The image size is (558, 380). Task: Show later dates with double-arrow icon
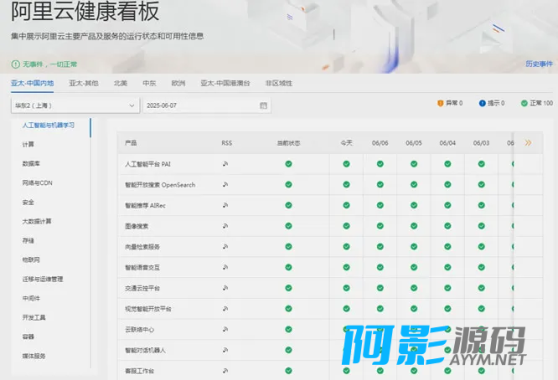[x=528, y=143]
